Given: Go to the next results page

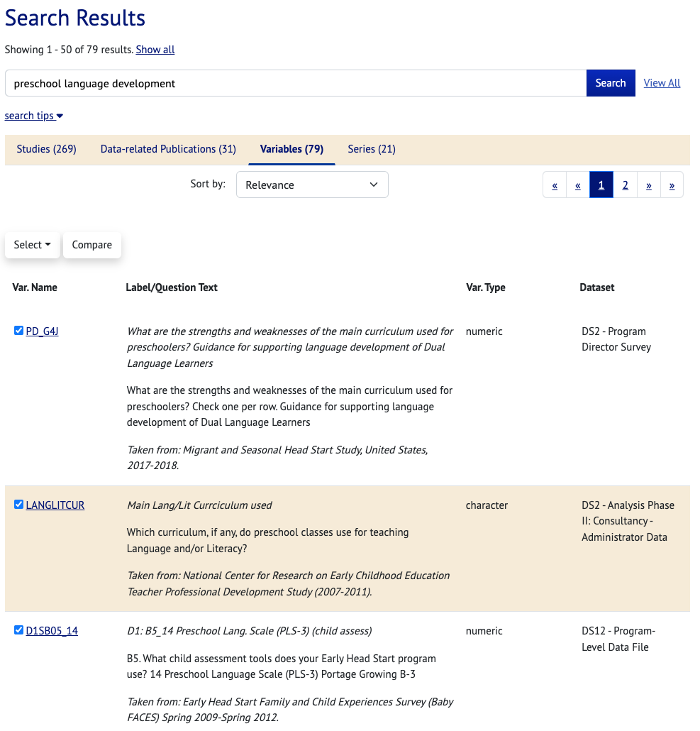Looking at the screenshot, I should (648, 185).
